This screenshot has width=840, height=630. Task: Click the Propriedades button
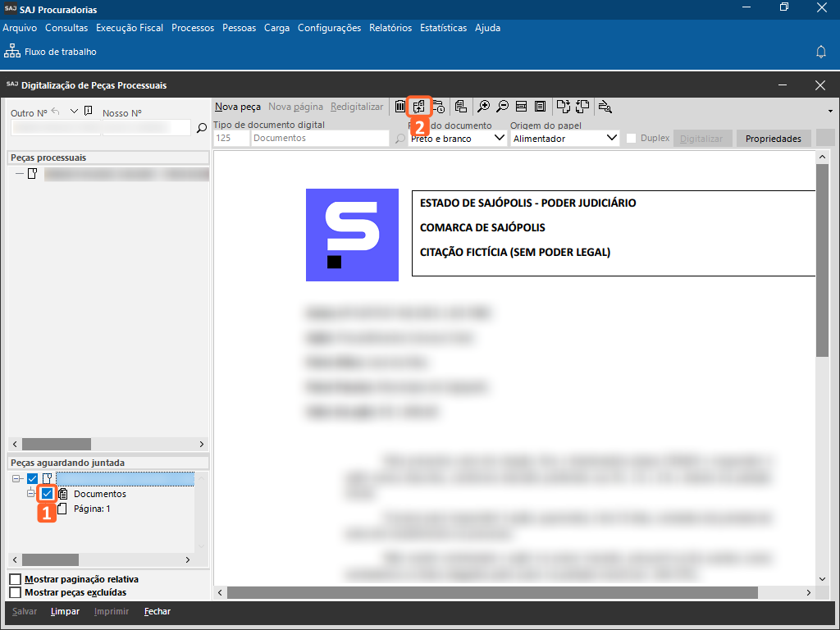[x=773, y=139]
